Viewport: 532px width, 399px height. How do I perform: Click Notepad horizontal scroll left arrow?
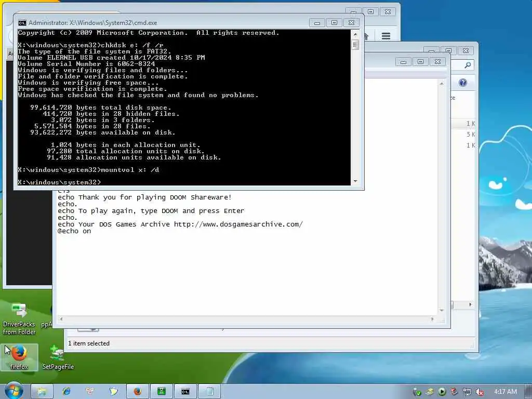[61, 319]
